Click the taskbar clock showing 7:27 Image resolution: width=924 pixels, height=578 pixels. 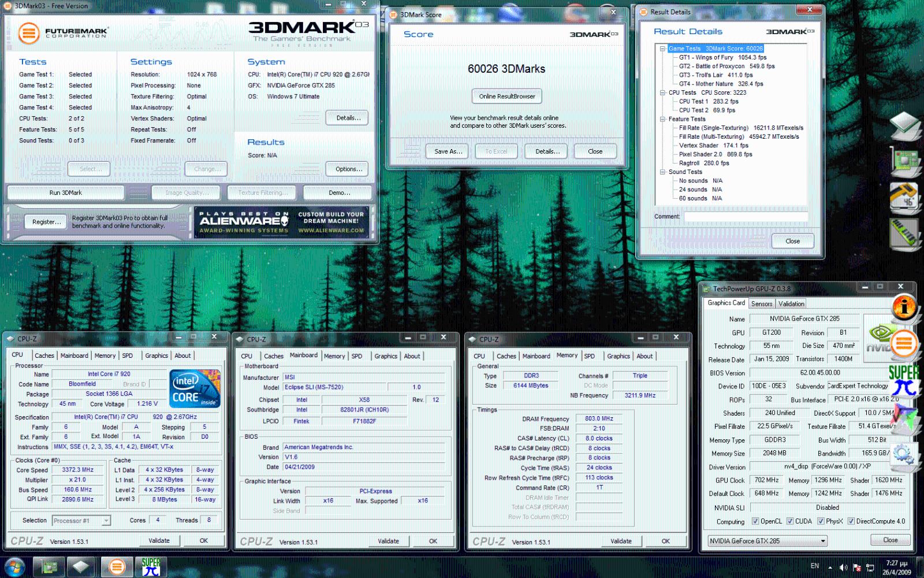point(896,568)
